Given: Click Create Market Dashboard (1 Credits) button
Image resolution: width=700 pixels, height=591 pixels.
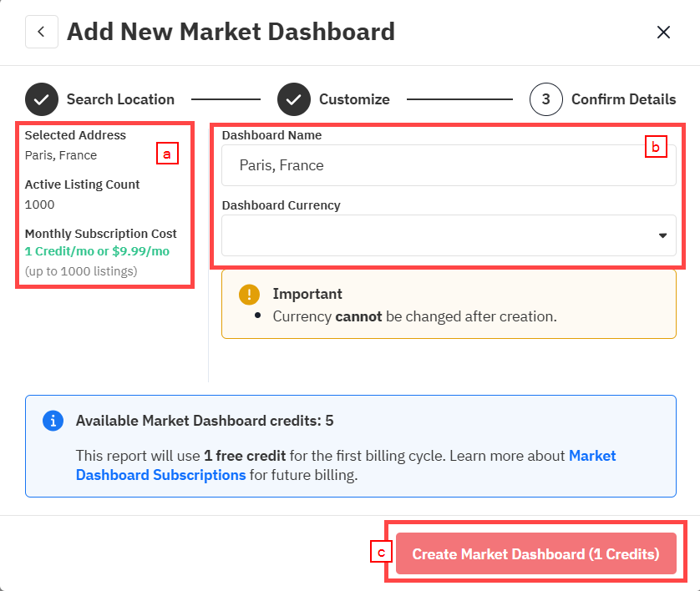Looking at the screenshot, I should pos(535,553).
